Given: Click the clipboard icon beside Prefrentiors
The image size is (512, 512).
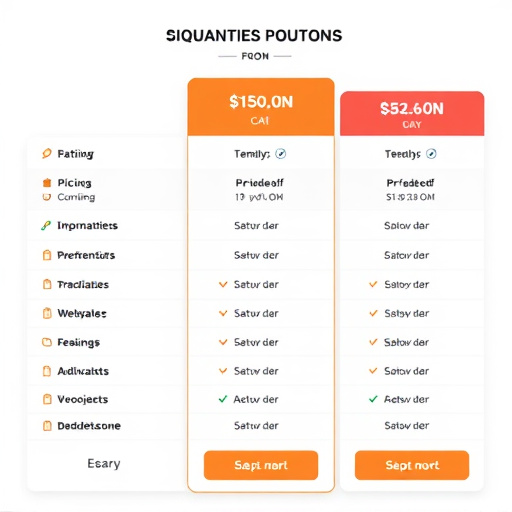Looking at the screenshot, I should pos(47,255).
